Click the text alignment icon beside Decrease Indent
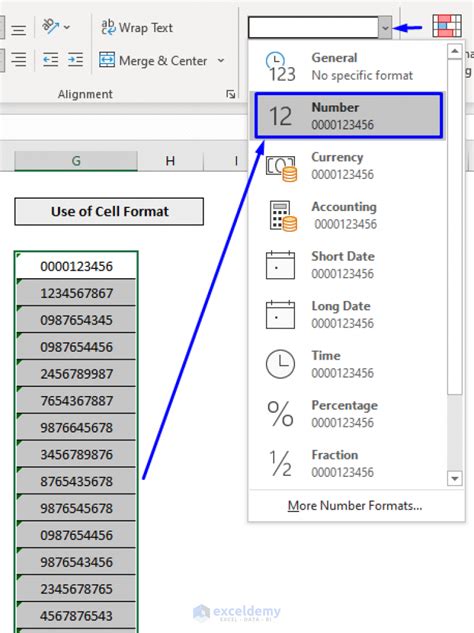Viewport: 474px width, 633px height. tap(19, 60)
